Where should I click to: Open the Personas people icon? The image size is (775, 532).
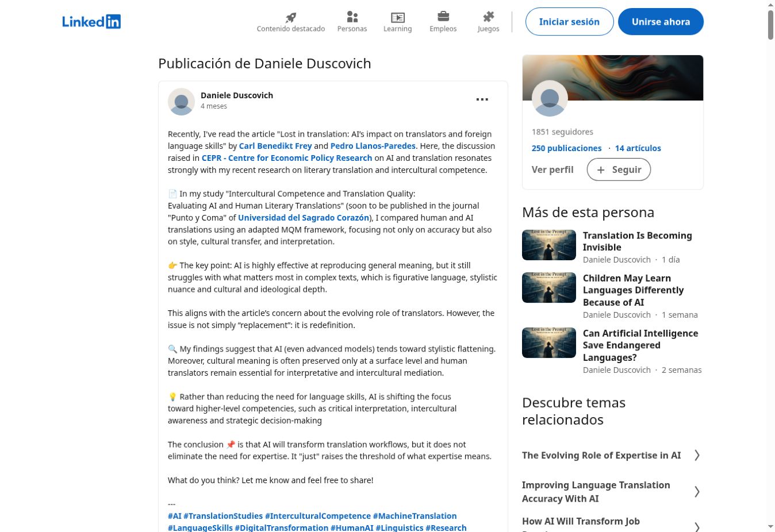tap(352, 17)
